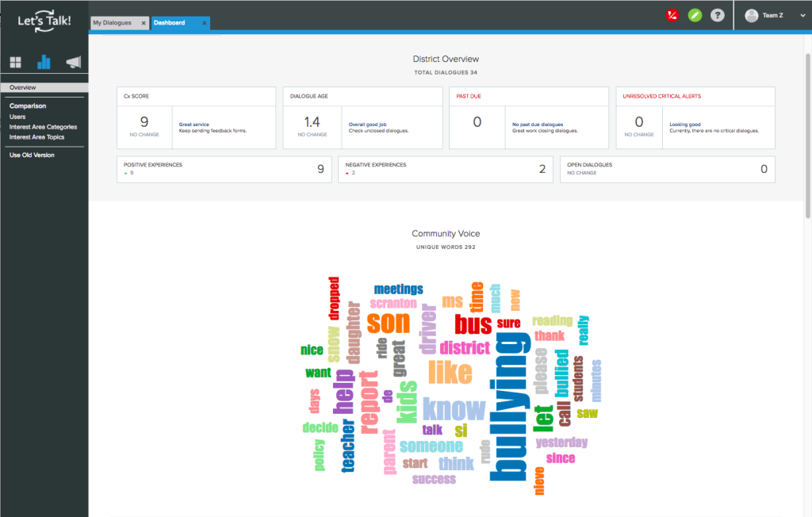
Task: Click Use Old Version link
Action: [32, 155]
